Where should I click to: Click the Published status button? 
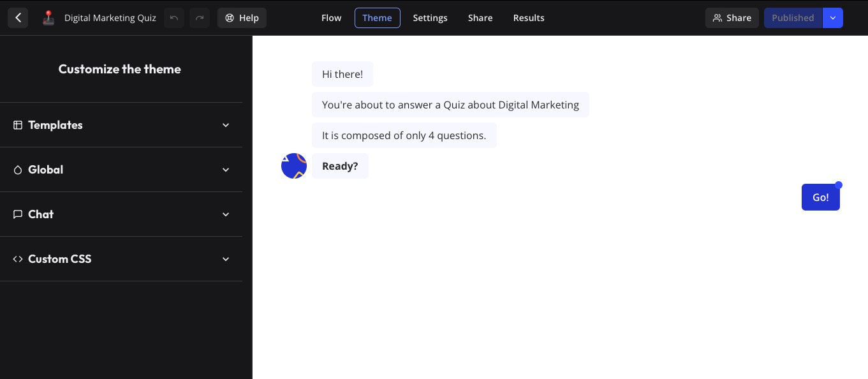pyautogui.click(x=793, y=18)
